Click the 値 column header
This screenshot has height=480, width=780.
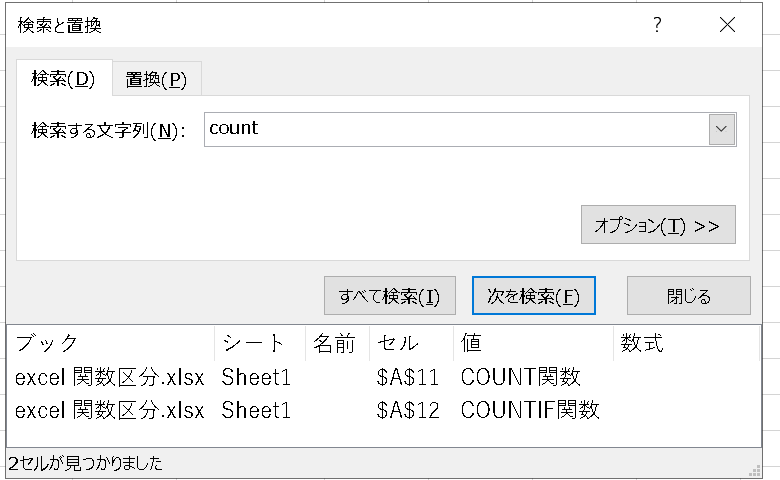[x=533, y=343]
